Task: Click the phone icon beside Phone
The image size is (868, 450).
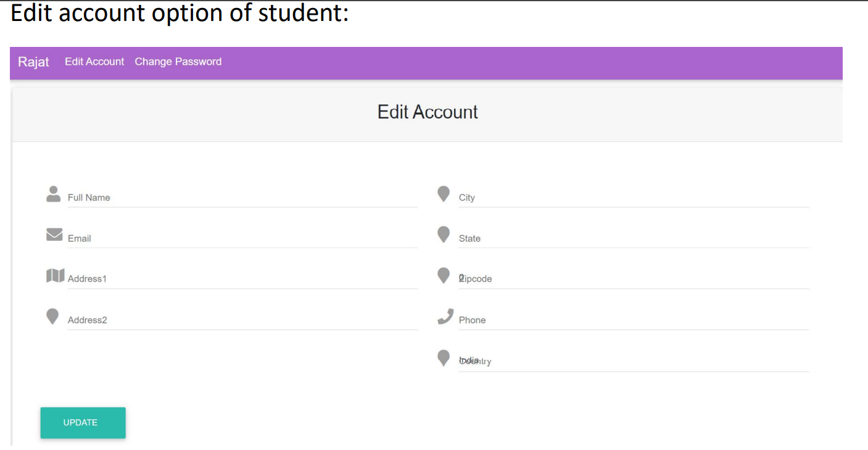Action: (x=445, y=315)
